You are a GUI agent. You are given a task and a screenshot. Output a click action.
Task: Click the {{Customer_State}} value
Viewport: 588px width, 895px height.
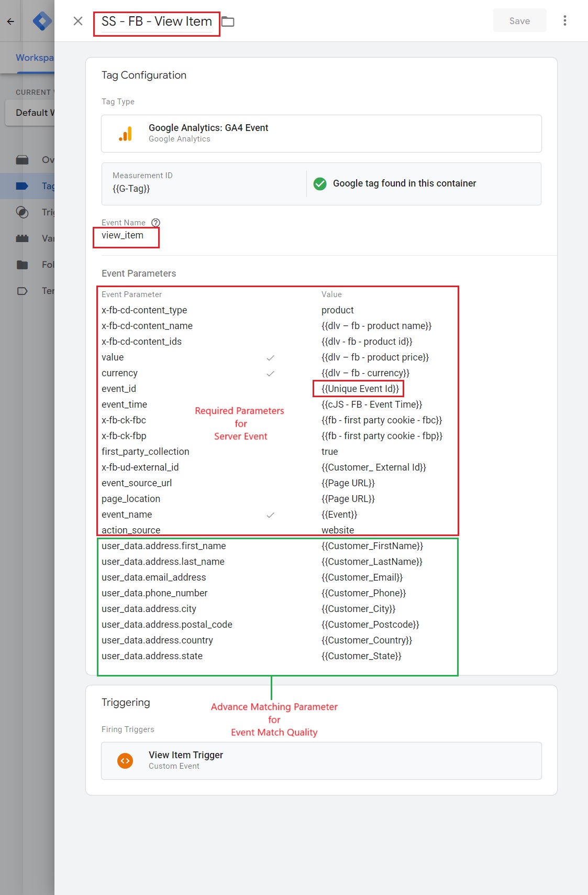coord(361,656)
